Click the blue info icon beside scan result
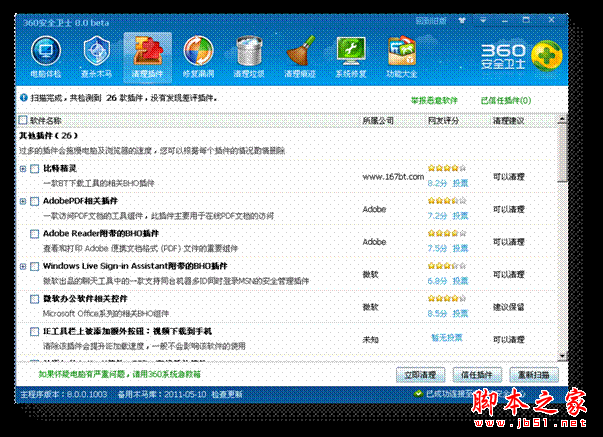This screenshot has width=603, height=437. click(23, 98)
